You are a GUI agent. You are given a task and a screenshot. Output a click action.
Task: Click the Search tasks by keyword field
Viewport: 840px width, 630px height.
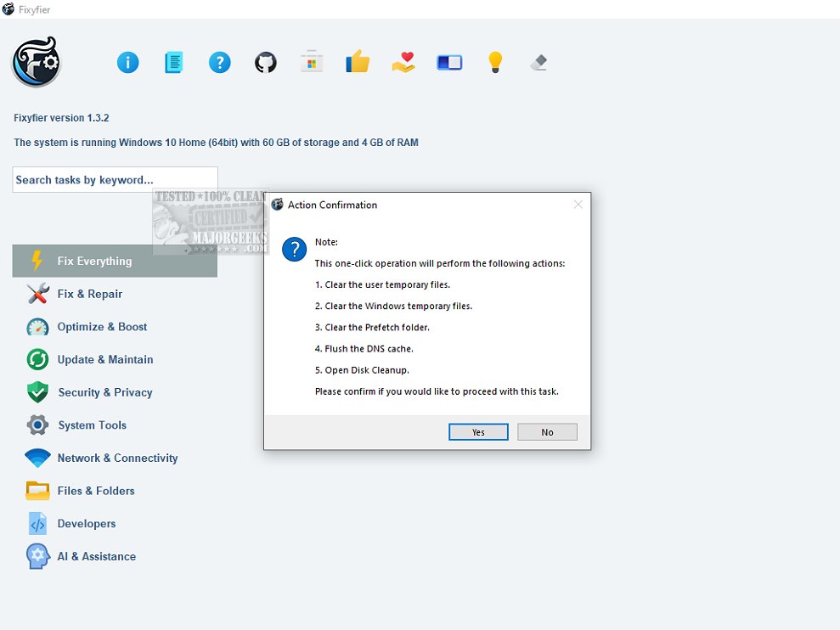(115, 180)
